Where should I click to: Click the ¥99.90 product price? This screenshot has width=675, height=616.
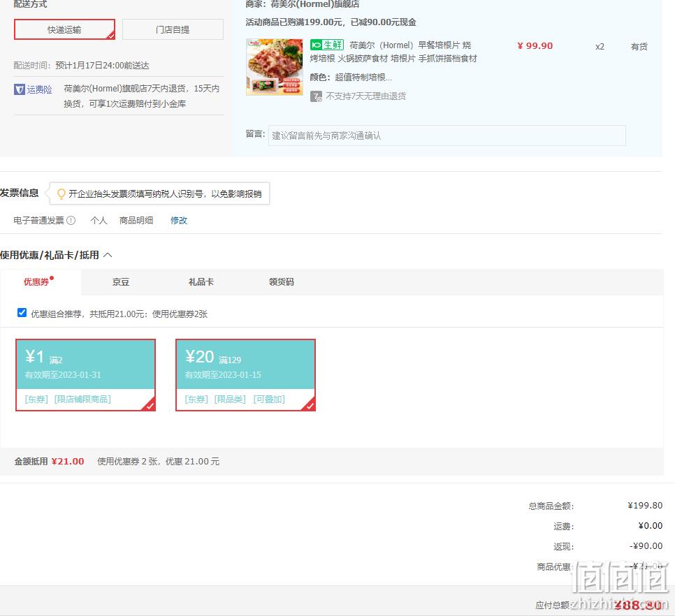point(535,45)
